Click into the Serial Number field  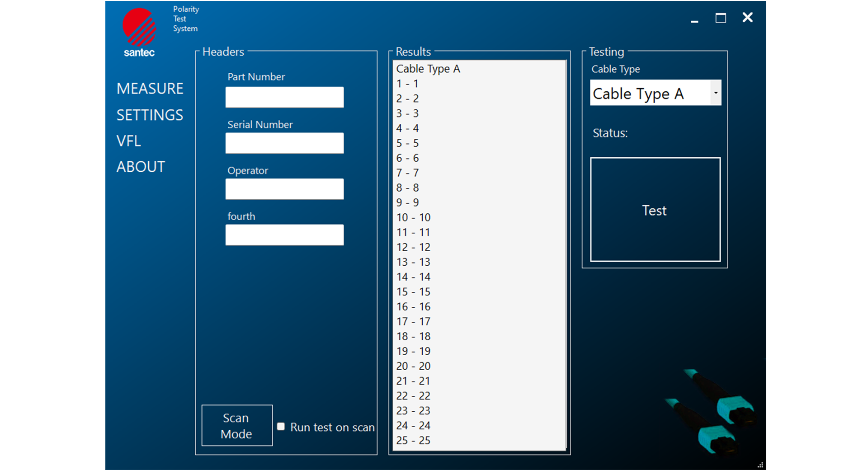pyautogui.click(x=284, y=143)
